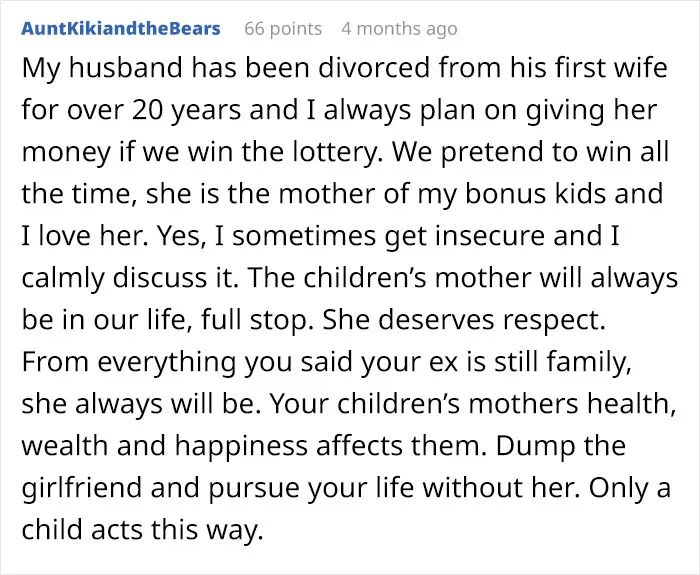
Task: Click the final phrase child acts this way
Action: (142, 529)
